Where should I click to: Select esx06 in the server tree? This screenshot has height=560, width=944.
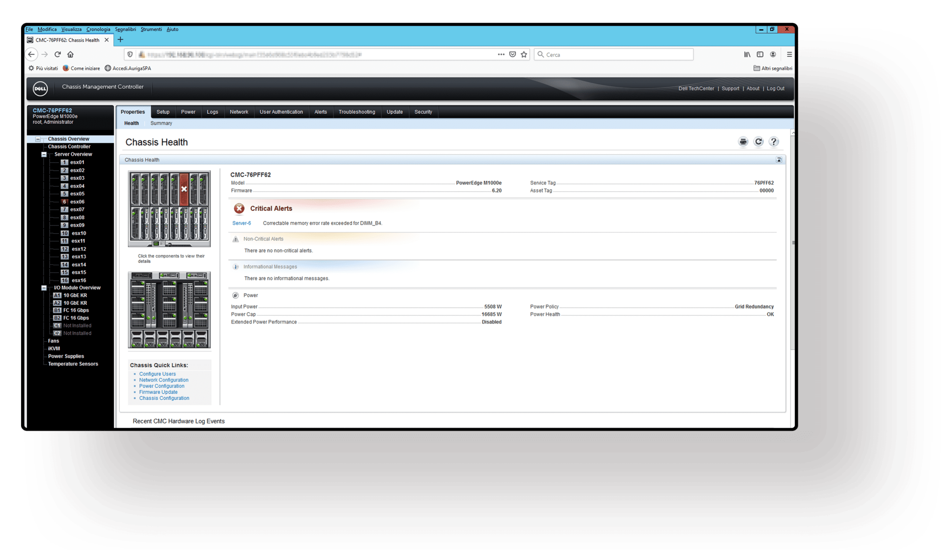click(x=77, y=202)
